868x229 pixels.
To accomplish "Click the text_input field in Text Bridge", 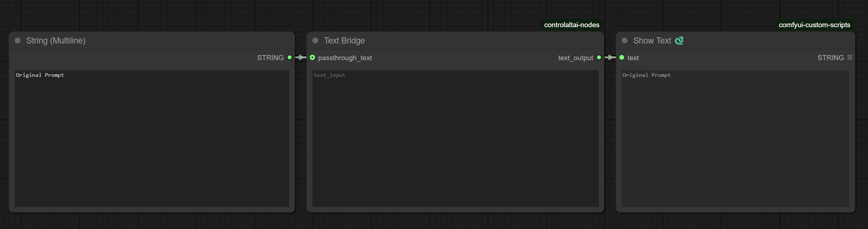I will pyautogui.click(x=456, y=138).
